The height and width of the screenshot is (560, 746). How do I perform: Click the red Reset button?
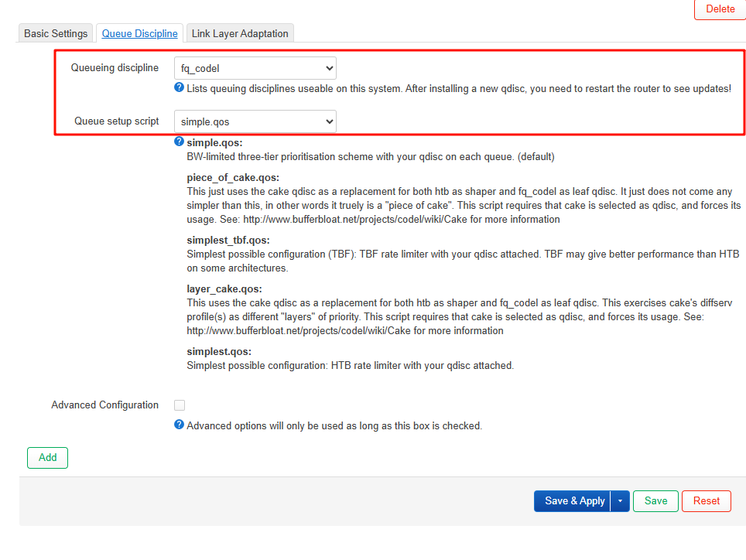point(706,501)
